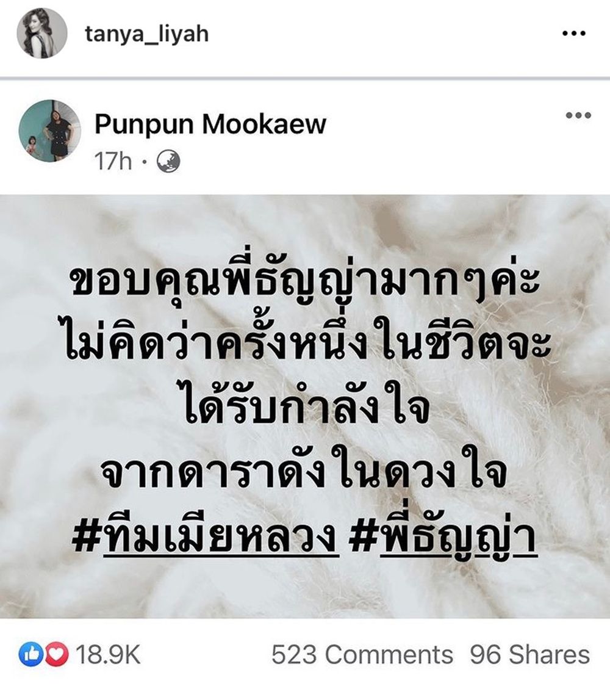Click the ได้รับกำลังใจ text line
The height and width of the screenshot is (700, 610).
click(x=307, y=408)
